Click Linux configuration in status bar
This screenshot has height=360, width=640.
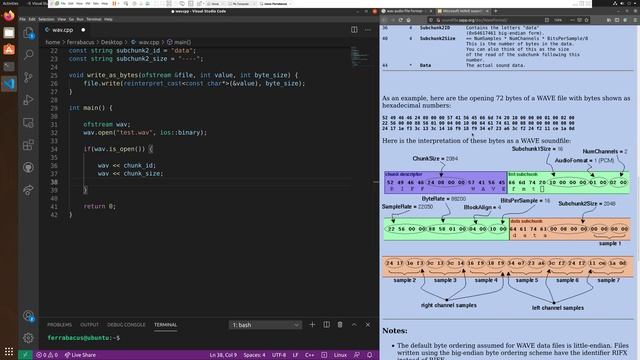pos(340,355)
